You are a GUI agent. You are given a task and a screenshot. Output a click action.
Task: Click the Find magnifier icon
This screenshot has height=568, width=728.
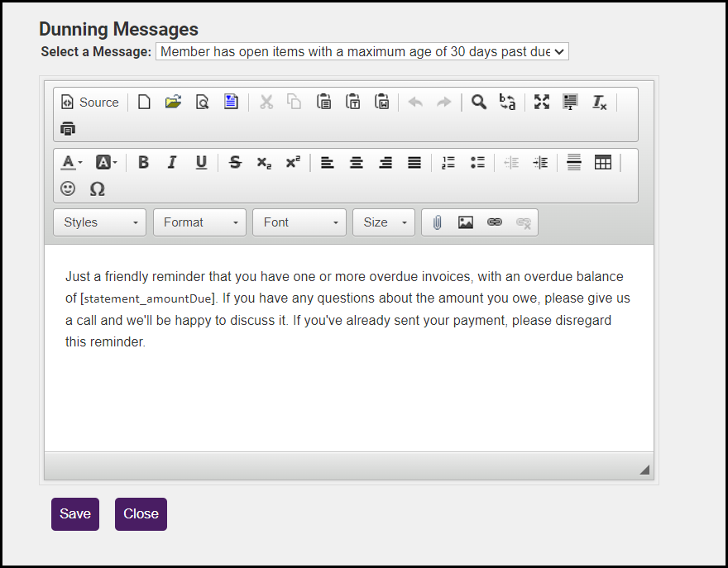(x=479, y=103)
